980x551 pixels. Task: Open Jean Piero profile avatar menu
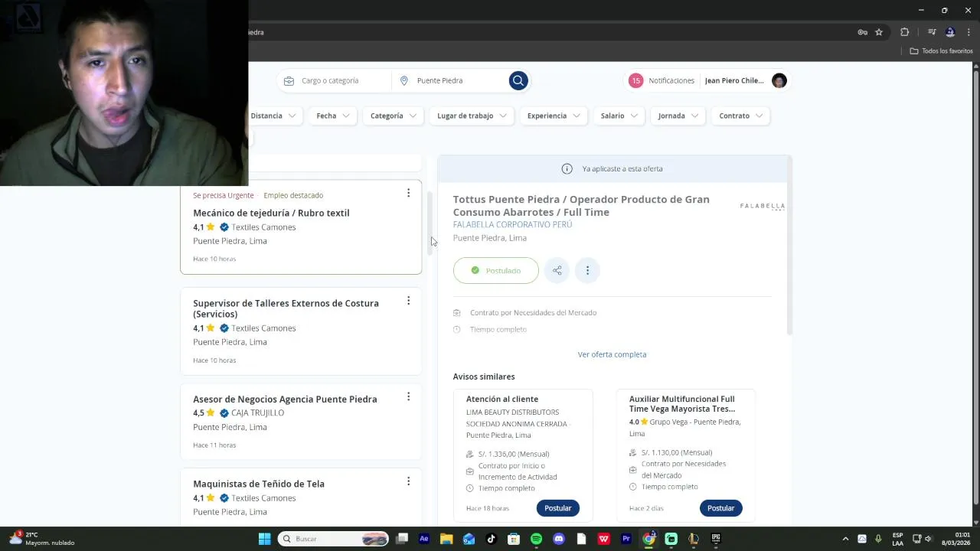tap(779, 80)
